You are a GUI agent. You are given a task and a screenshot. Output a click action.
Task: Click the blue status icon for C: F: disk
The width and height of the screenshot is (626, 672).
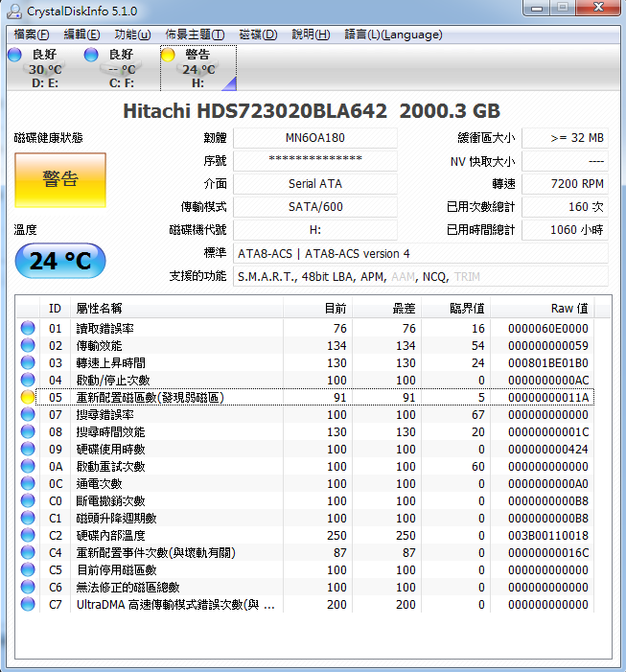(x=91, y=55)
